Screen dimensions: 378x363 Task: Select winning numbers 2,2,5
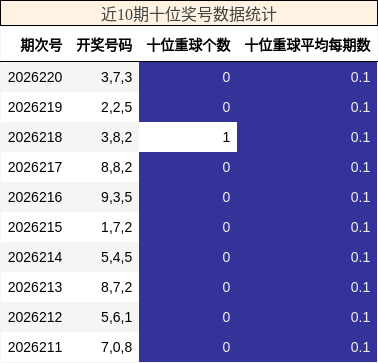coord(117,107)
